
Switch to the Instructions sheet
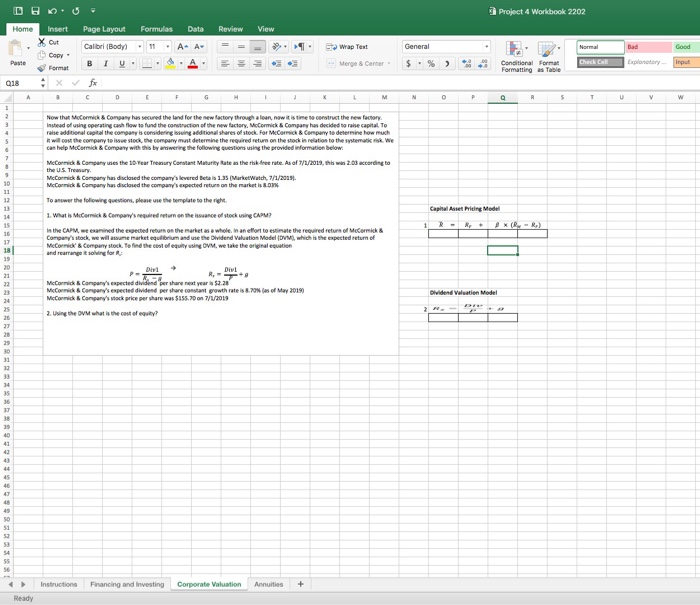point(58,584)
